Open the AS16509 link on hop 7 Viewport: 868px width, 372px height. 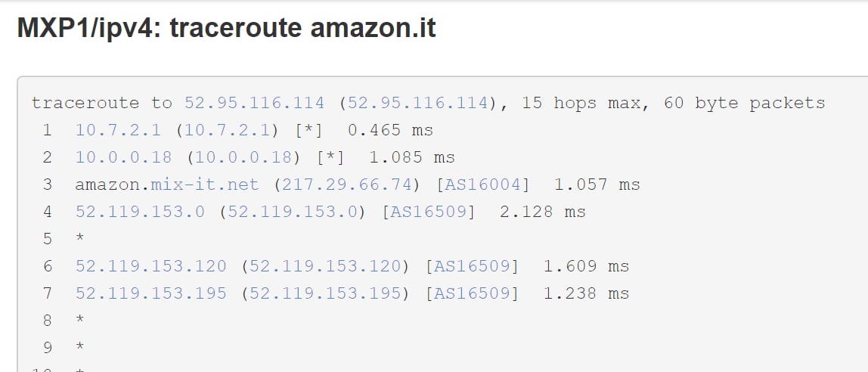[x=472, y=293]
